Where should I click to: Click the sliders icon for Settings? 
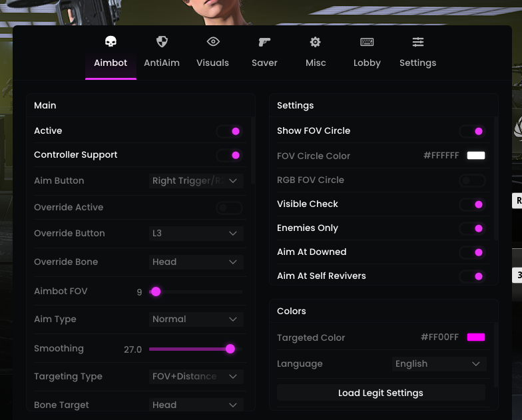pos(418,42)
